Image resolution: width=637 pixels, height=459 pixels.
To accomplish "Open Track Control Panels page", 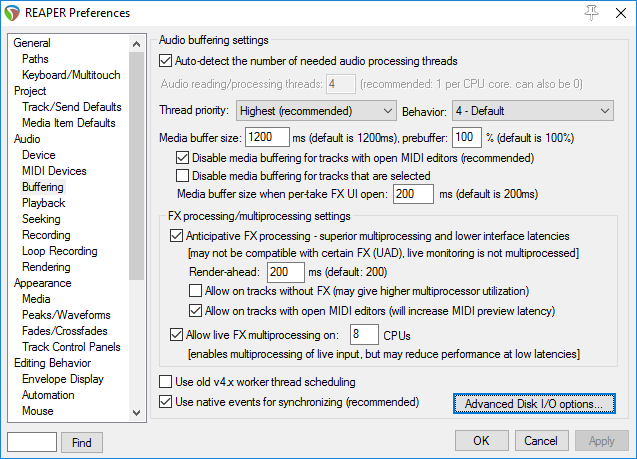I will (71, 347).
